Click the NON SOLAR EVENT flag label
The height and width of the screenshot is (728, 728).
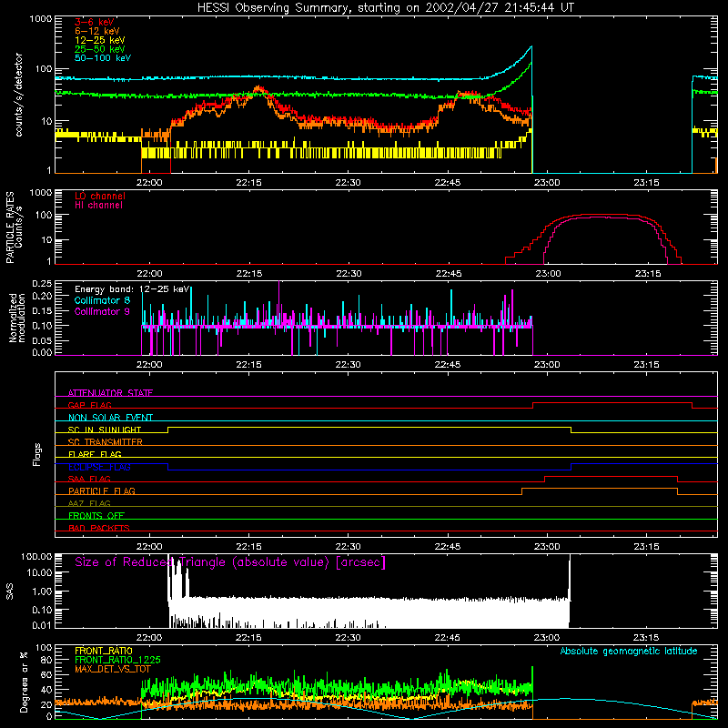[x=110, y=418]
